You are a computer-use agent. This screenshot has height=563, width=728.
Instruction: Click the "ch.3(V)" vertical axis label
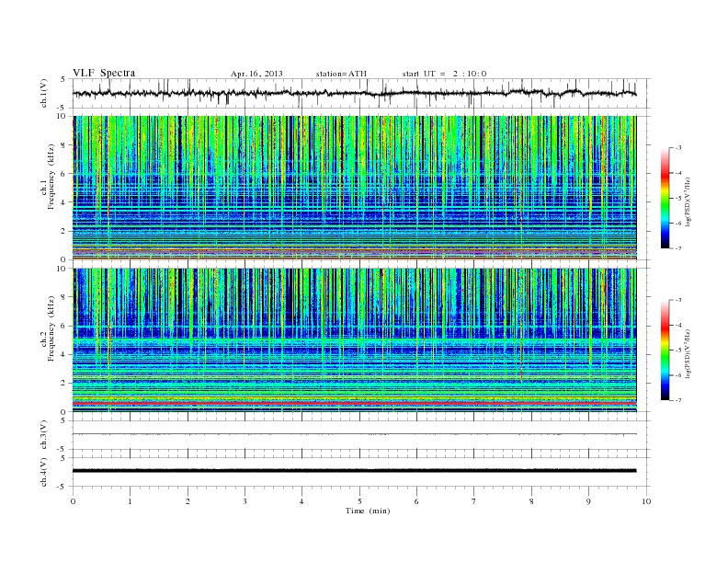(44, 435)
